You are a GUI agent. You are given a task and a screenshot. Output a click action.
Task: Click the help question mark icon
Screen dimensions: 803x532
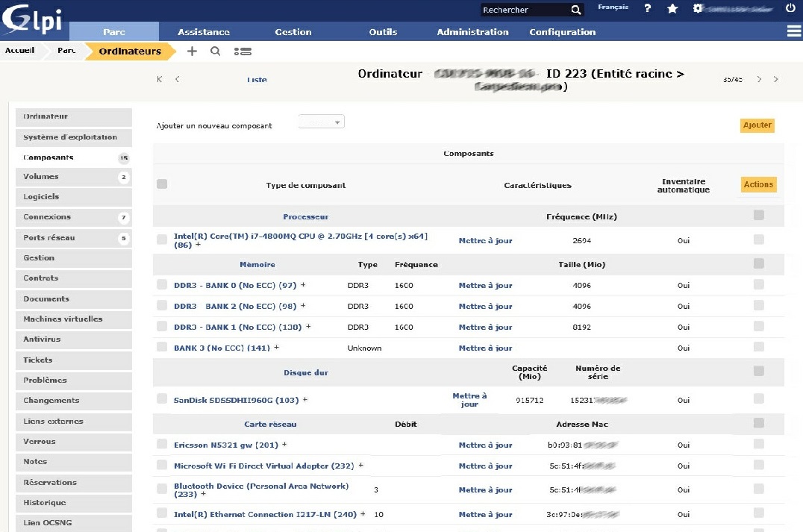647,9
